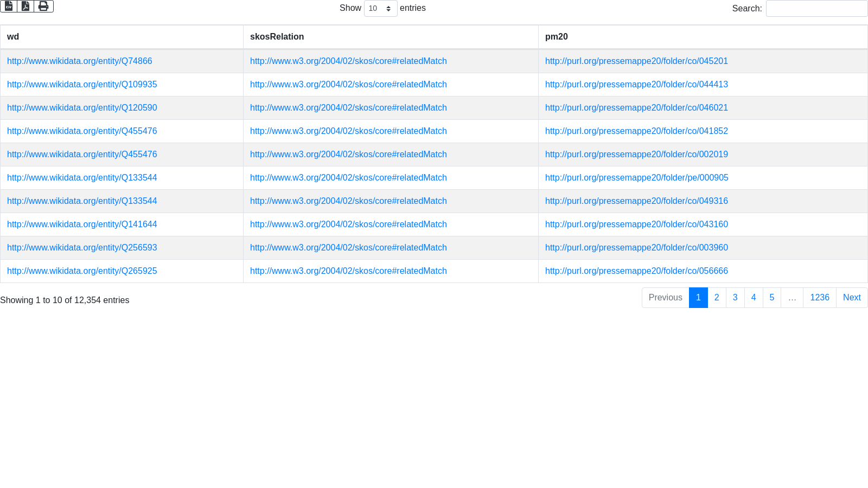This screenshot has height=488, width=868.
Task: Print the table using printer icon
Action: click(x=43, y=6)
